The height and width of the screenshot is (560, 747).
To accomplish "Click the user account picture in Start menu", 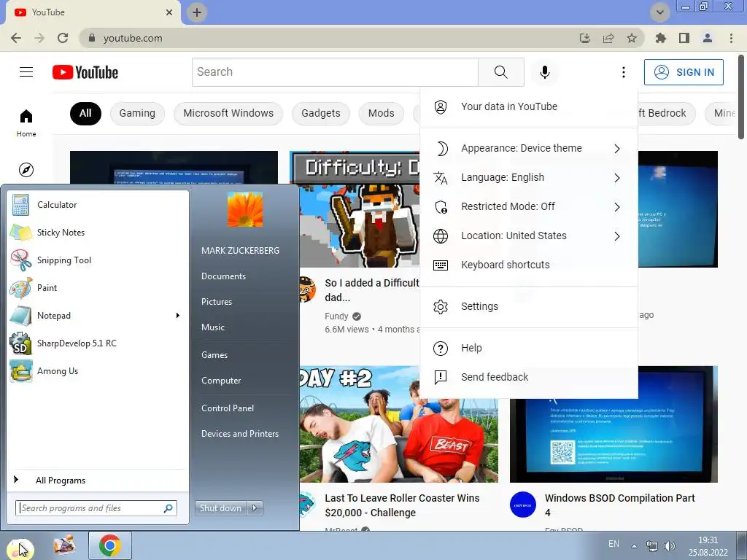I will pos(245,209).
